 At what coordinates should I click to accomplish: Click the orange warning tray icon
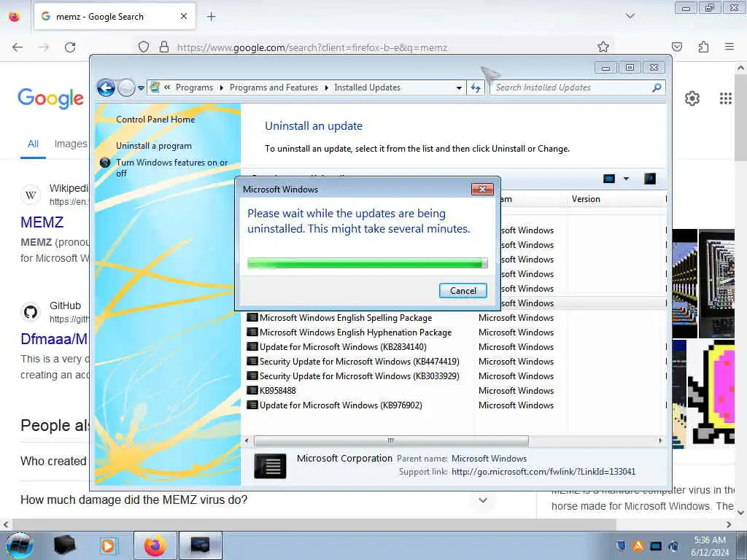point(638,546)
